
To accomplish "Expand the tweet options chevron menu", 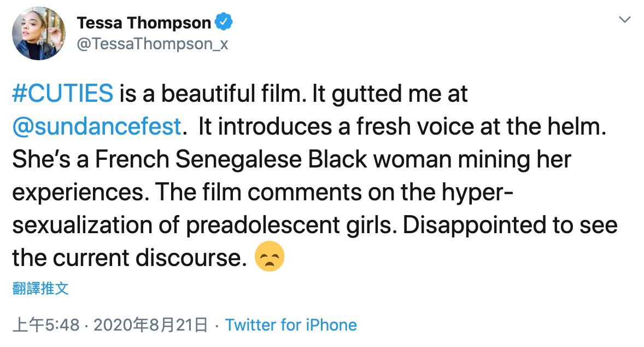I will (x=624, y=20).
